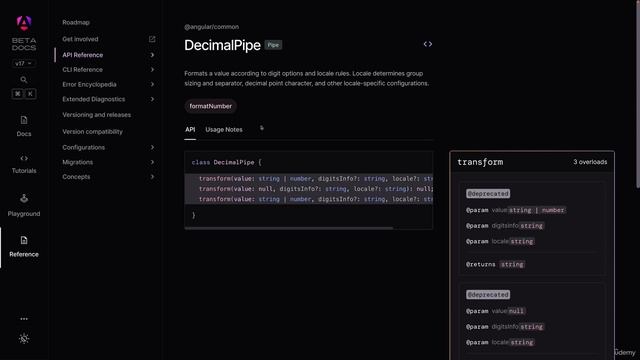This screenshot has width=640, height=360.
Task: Switch to the Usage Notes tab
Action: click(x=224, y=129)
